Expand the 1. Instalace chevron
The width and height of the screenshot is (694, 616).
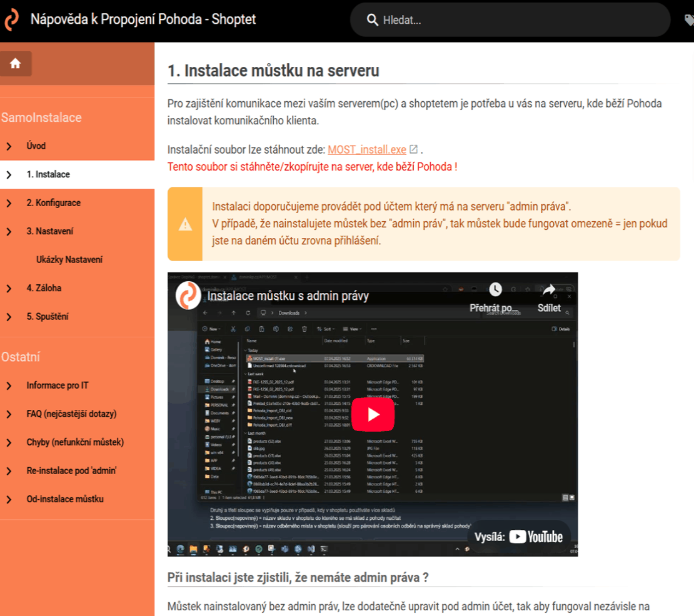[x=9, y=175]
